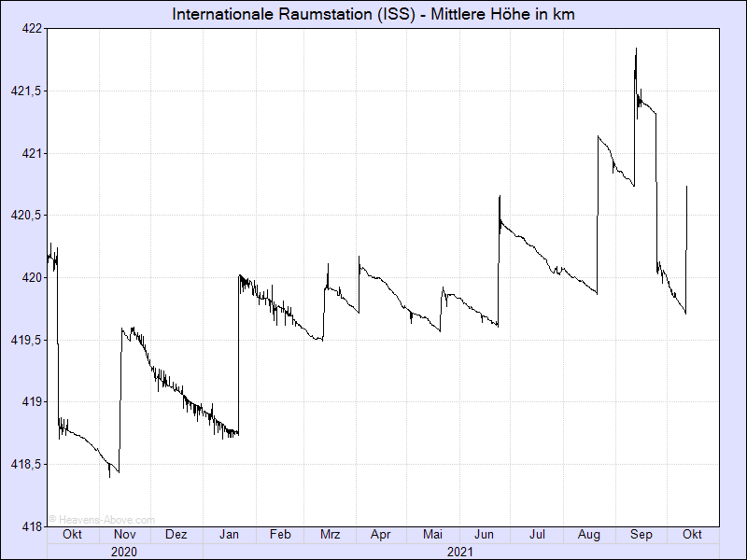The height and width of the screenshot is (560, 747).
Task: Click the Apr month label
Action: (x=380, y=535)
